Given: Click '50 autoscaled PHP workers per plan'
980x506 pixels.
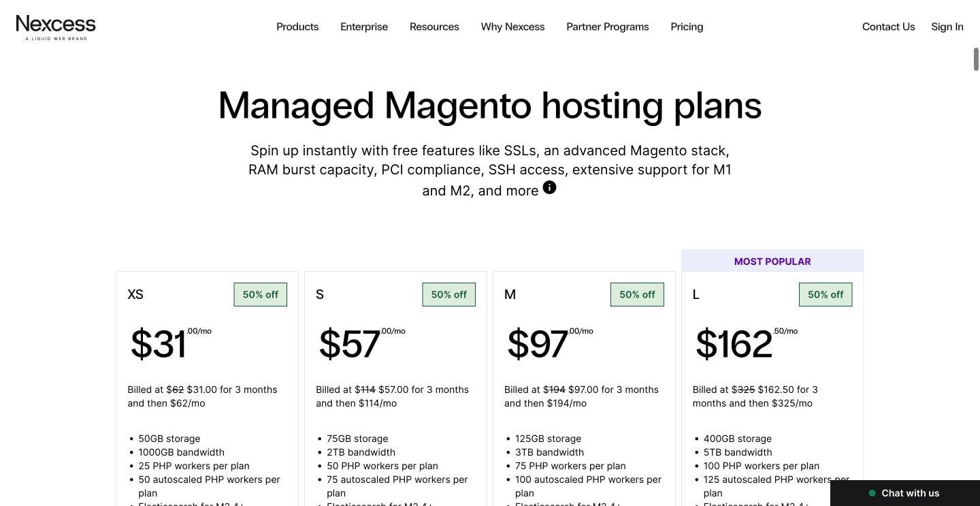Looking at the screenshot, I should click(x=209, y=486).
